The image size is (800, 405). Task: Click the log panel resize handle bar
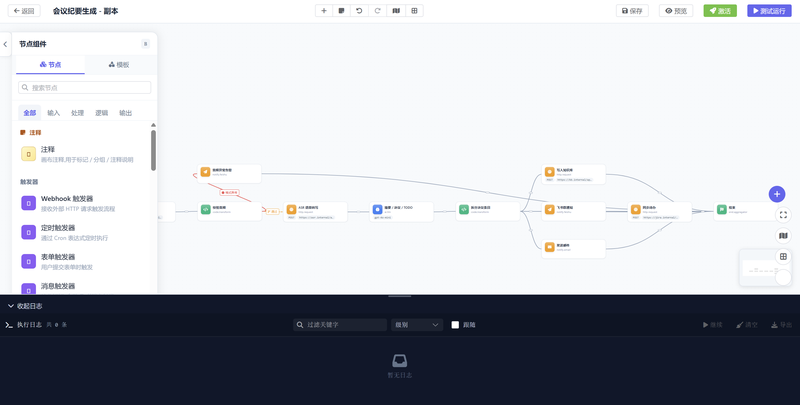[x=399, y=296]
